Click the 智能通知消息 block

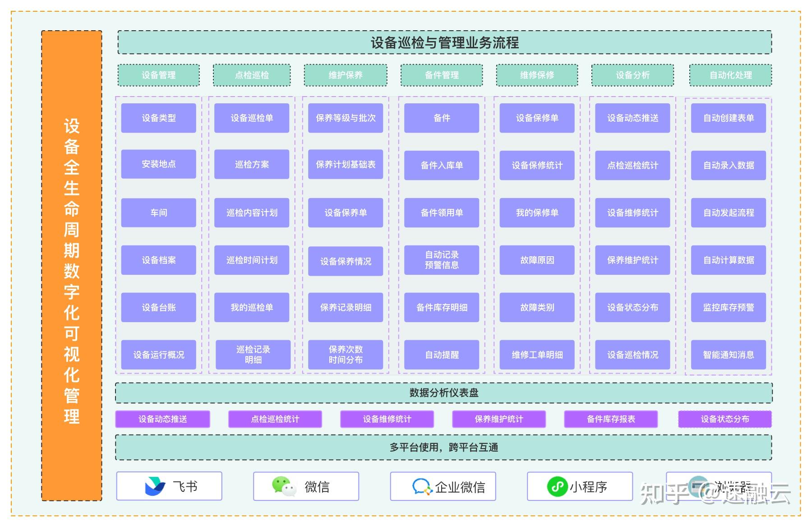(x=729, y=355)
